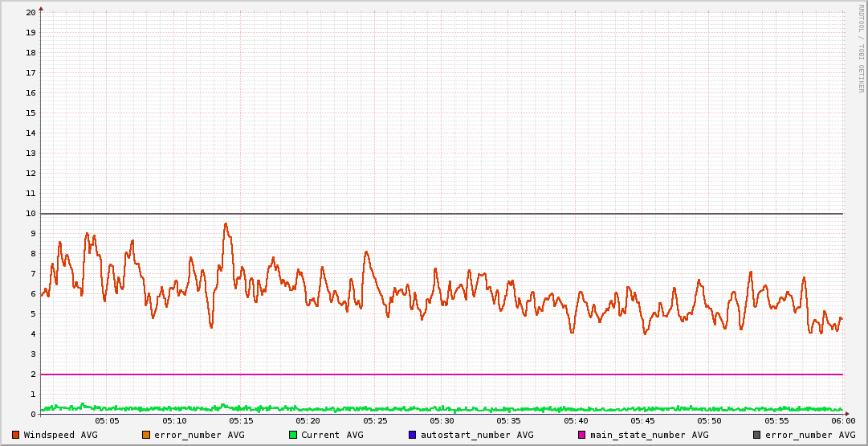Screen dimensions: 868x446
Task: Select the Current AVG legend text
Action: [x=332, y=435]
